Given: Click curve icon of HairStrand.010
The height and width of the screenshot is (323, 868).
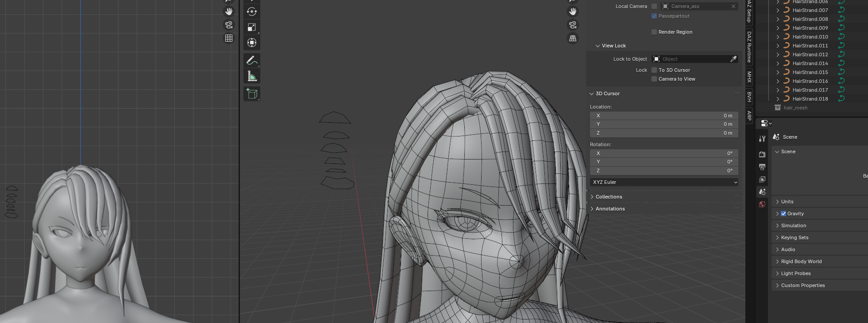Looking at the screenshot, I should click(x=787, y=37).
